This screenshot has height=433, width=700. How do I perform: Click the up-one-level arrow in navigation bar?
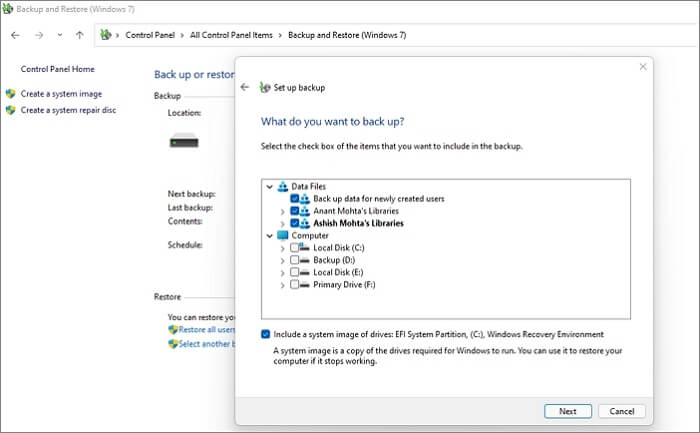click(80, 34)
